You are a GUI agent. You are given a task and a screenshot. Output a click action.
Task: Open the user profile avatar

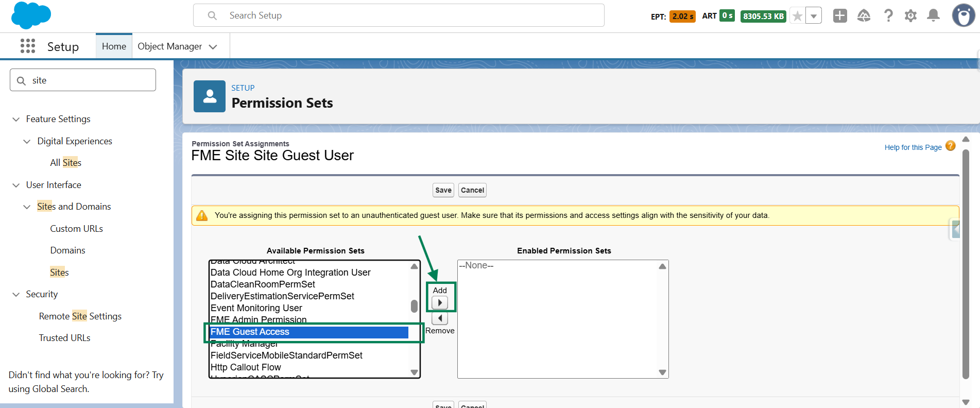click(963, 15)
